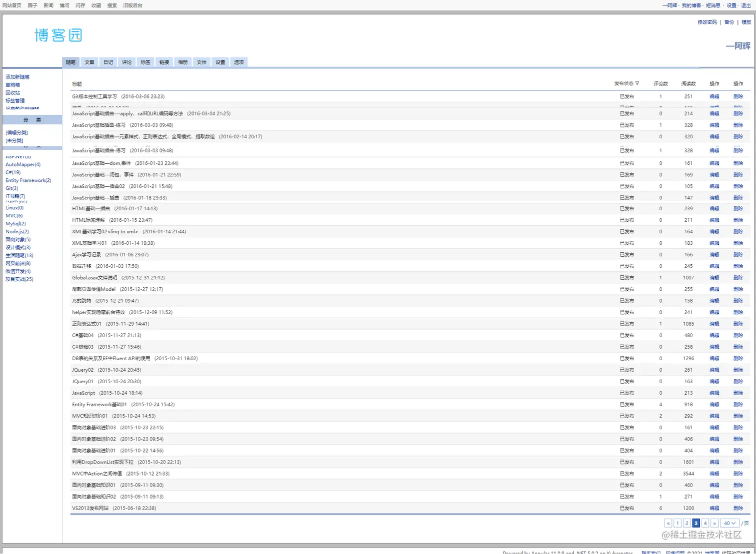756x554 pixels.
Task: Click 编辑 for Global.asax文件说明 post
Action: (714, 278)
